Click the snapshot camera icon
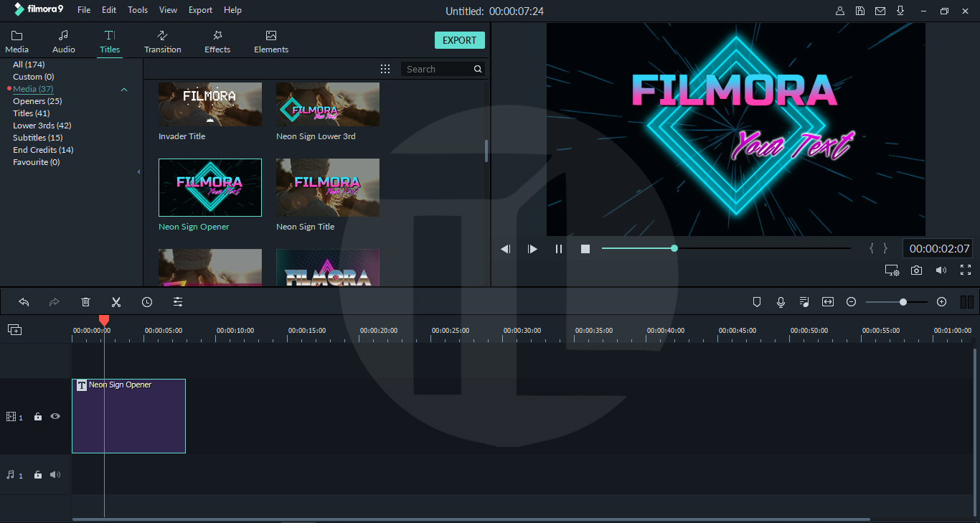980x523 pixels. (x=916, y=270)
